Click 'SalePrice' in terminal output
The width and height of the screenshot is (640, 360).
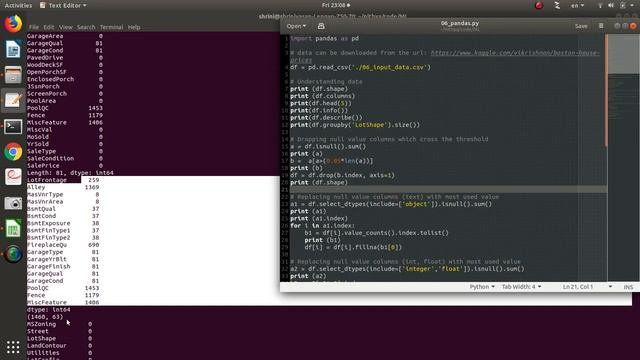click(x=43, y=166)
